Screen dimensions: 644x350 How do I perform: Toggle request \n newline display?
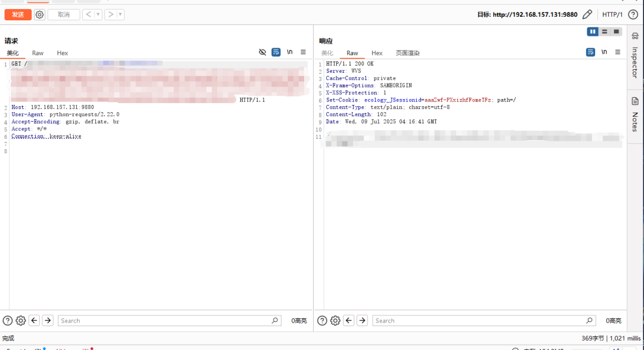[290, 52]
